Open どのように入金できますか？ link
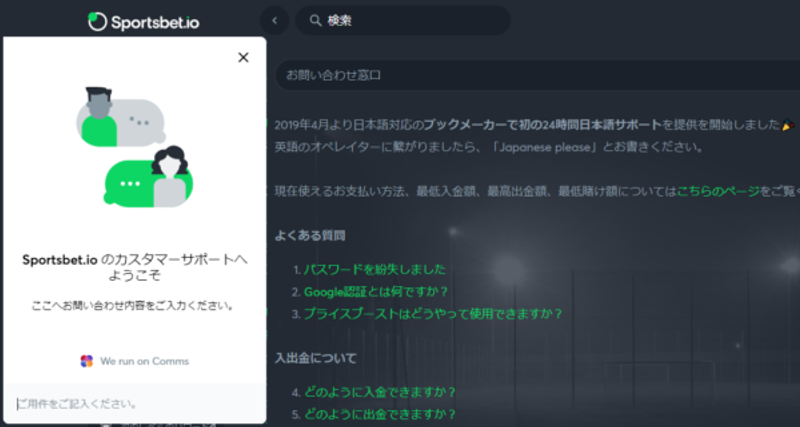800x427 pixels. (380, 392)
